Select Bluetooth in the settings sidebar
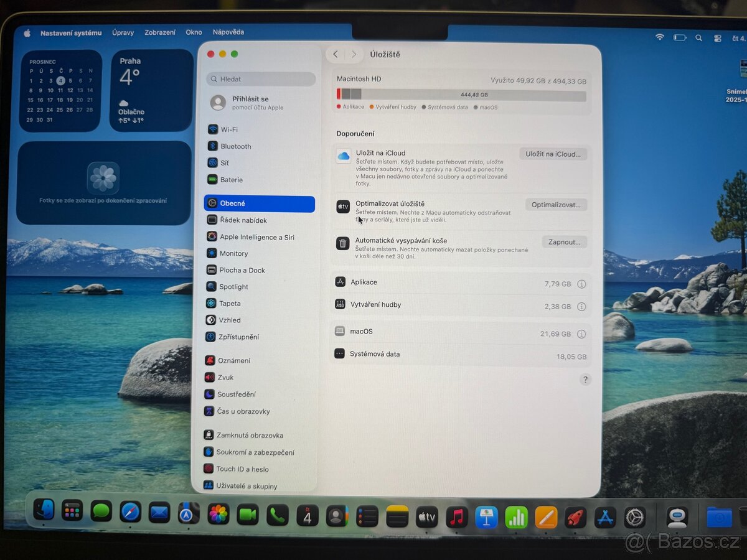The width and height of the screenshot is (747, 560). [235, 146]
